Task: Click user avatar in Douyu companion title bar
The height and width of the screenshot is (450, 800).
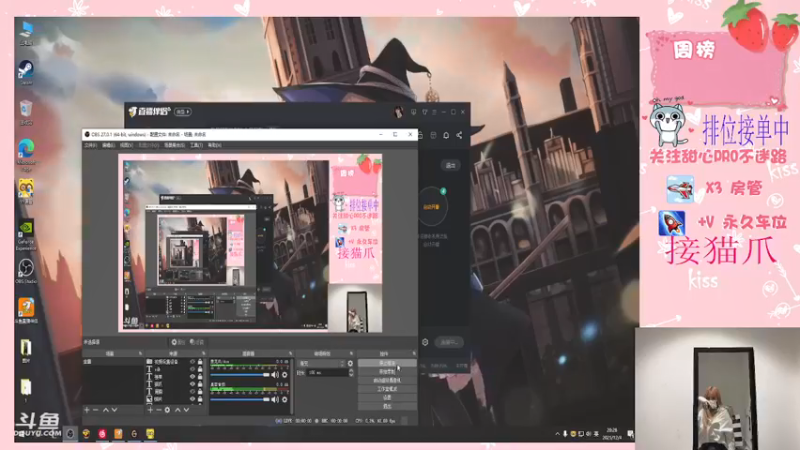Action: (398, 112)
